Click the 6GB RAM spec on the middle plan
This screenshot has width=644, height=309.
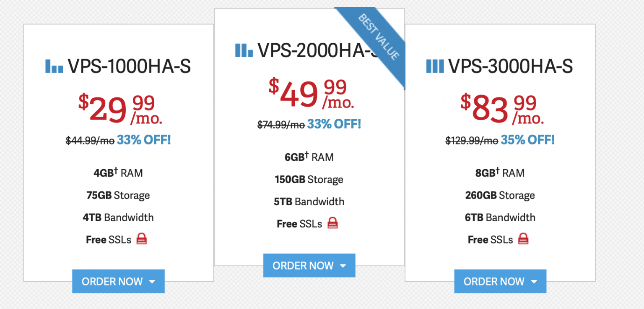pyautogui.click(x=309, y=157)
